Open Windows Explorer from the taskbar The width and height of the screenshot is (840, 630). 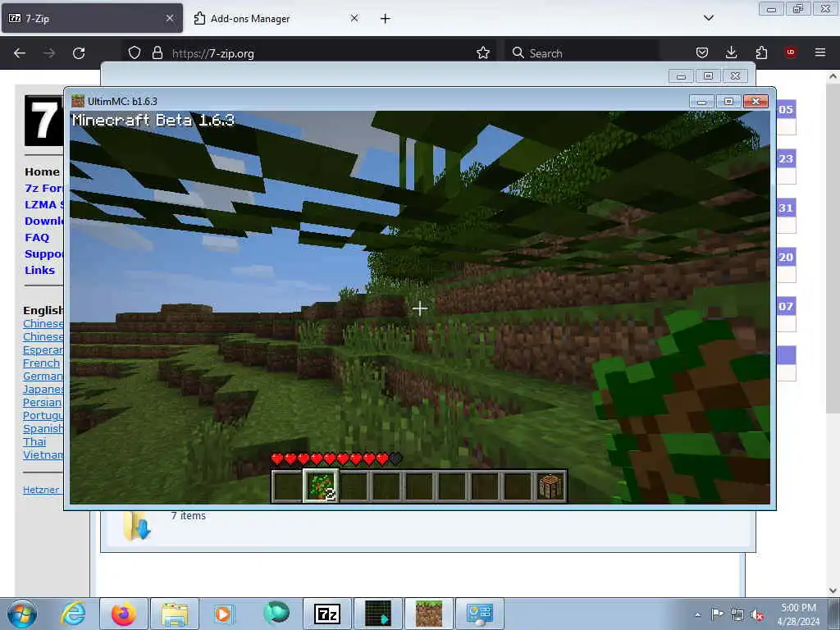tap(175, 614)
